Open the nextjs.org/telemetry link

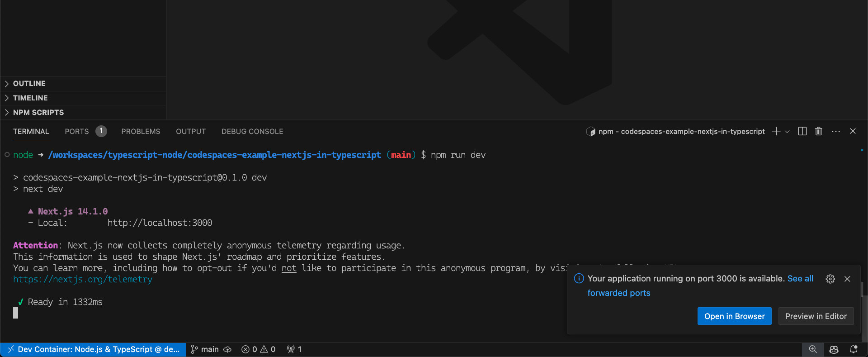point(83,279)
